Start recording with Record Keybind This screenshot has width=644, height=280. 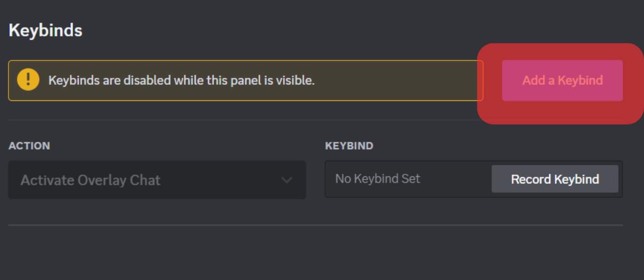[x=554, y=179]
